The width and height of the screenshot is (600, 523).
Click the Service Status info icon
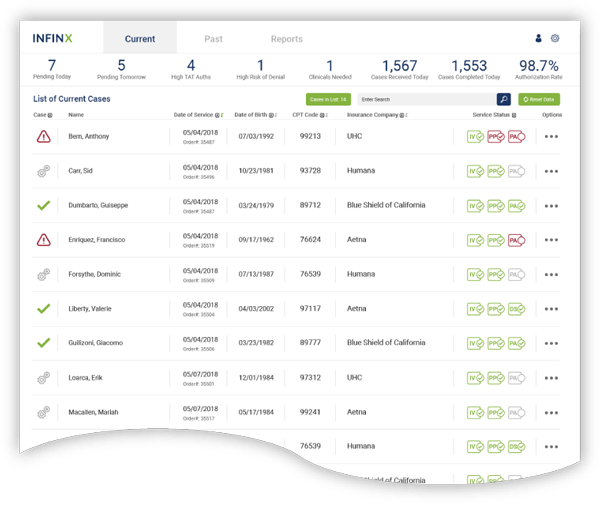coord(514,115)
